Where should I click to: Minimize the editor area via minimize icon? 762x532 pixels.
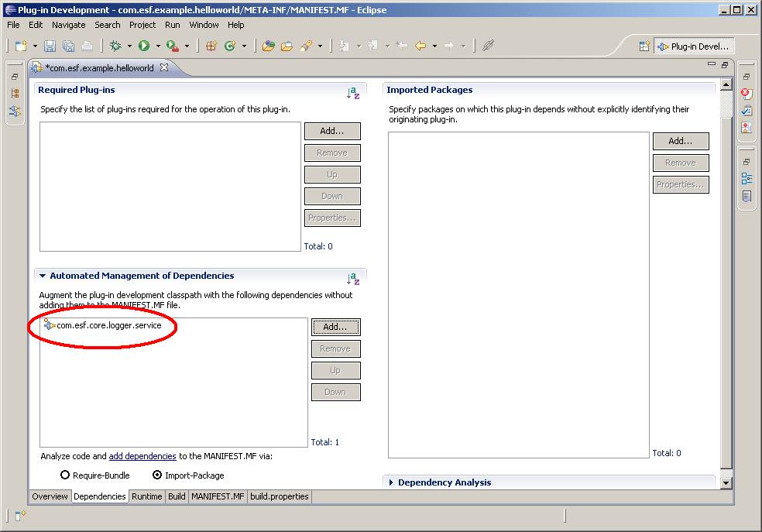(x=712, y=64)
